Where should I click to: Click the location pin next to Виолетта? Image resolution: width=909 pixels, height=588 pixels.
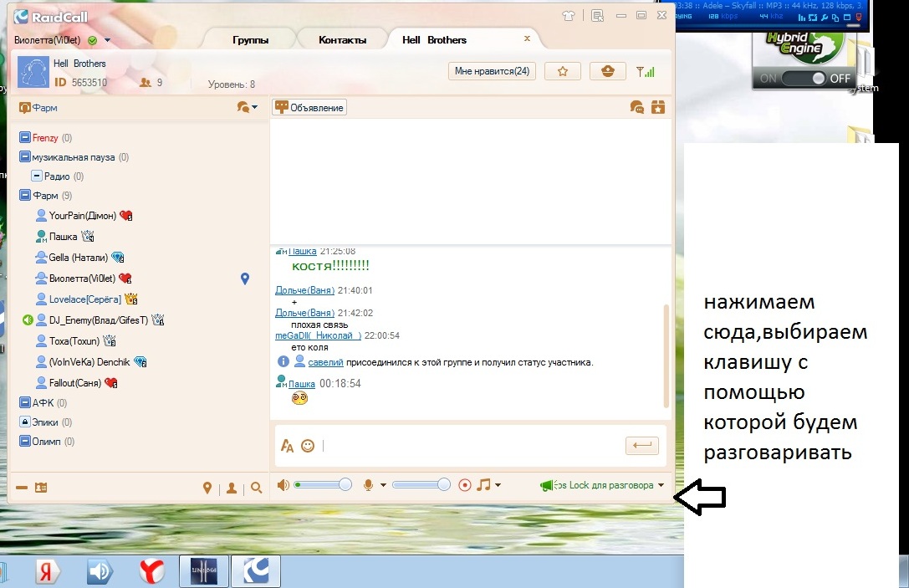(245, 279)
